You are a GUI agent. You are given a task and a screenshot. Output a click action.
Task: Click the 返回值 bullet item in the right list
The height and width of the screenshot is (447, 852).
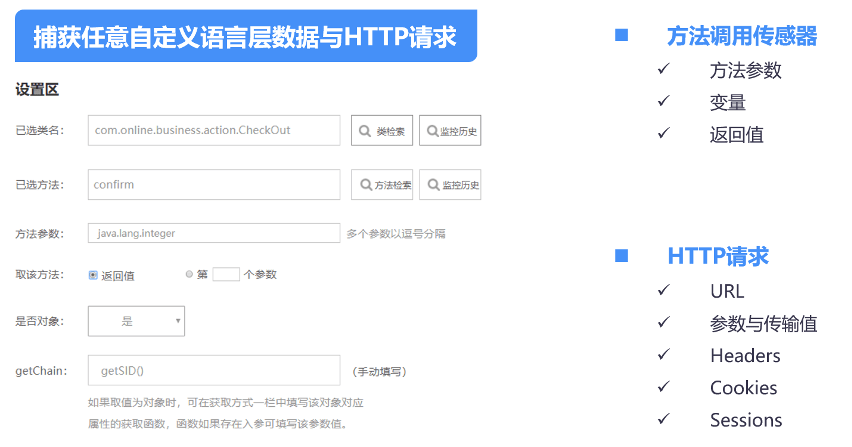click(737, 135)
